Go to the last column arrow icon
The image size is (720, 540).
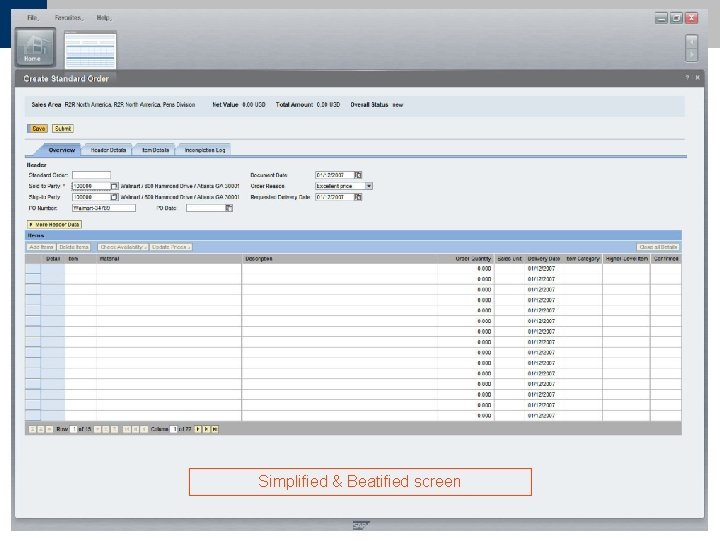(x=215, y=429)
